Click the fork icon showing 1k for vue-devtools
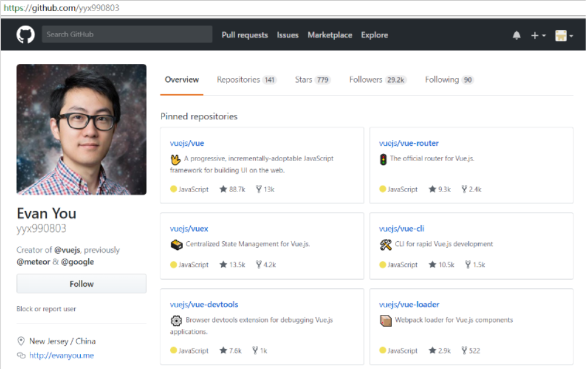 (255, 350)
